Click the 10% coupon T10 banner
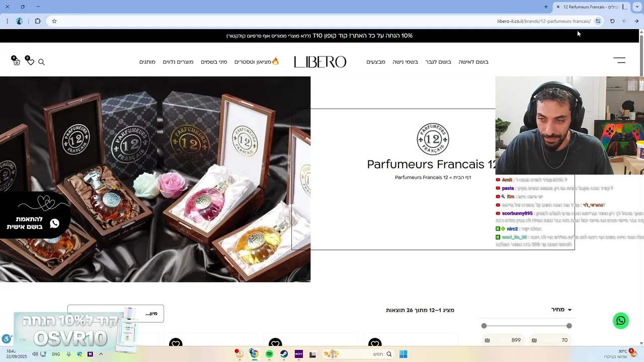Screen dimensions: 644x362 click(x=319, y=36)
